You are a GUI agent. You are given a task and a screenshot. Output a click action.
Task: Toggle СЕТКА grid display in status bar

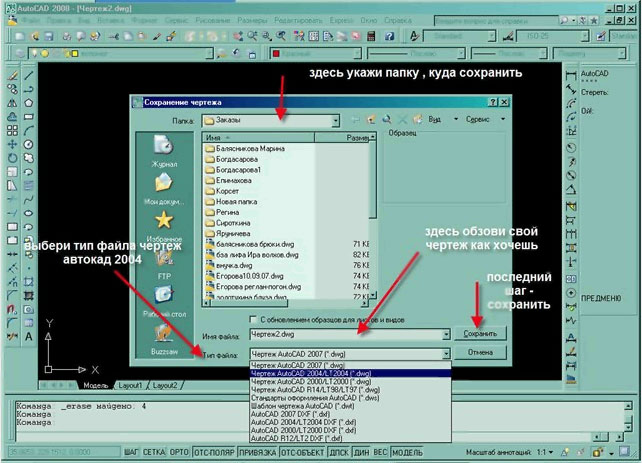point(151,452)
